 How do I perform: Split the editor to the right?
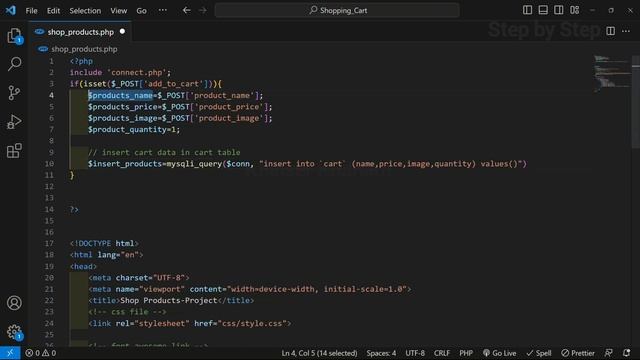611,31
